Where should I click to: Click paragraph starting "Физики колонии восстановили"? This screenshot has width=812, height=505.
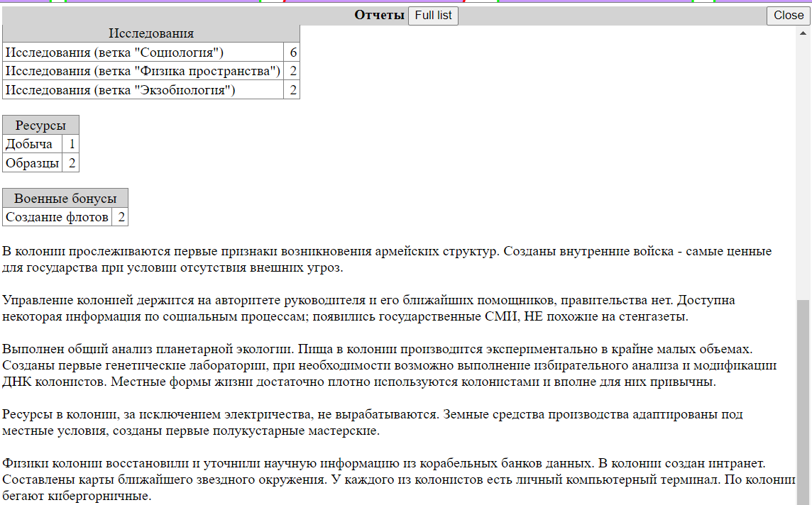[x=399, y=479]
